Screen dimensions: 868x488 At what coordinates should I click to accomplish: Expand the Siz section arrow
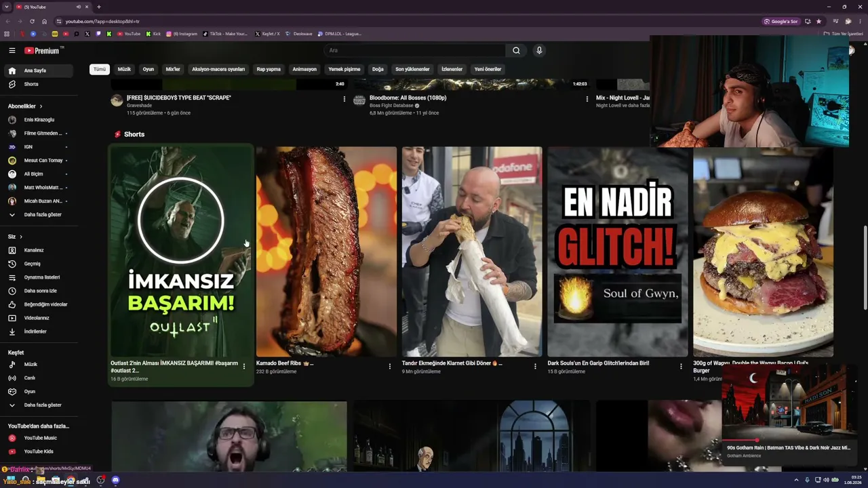coord(21,237)
